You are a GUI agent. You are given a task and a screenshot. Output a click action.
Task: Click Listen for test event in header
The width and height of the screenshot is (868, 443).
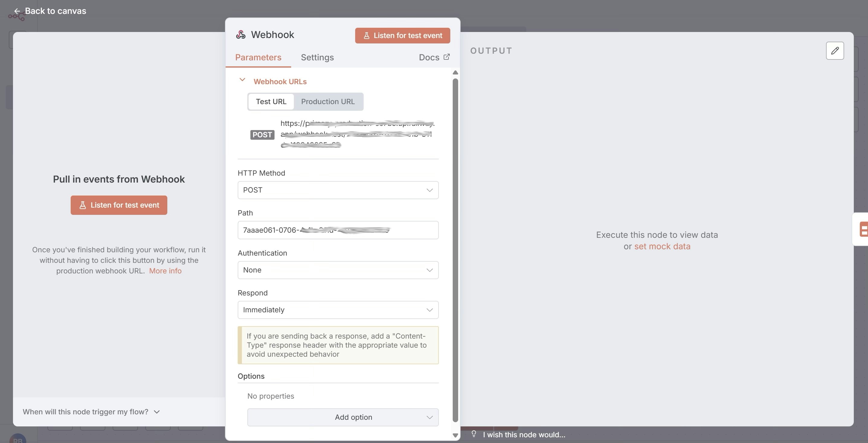tap(402, 36)
